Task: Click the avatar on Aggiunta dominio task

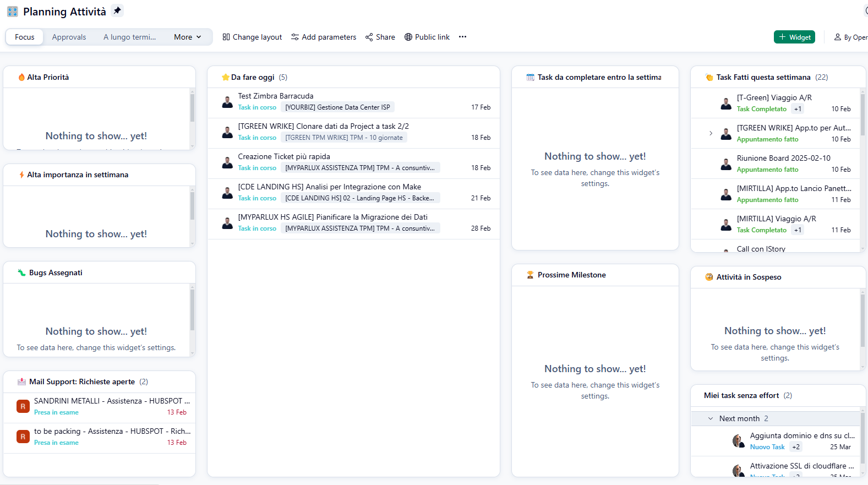Action: (738, 441)
